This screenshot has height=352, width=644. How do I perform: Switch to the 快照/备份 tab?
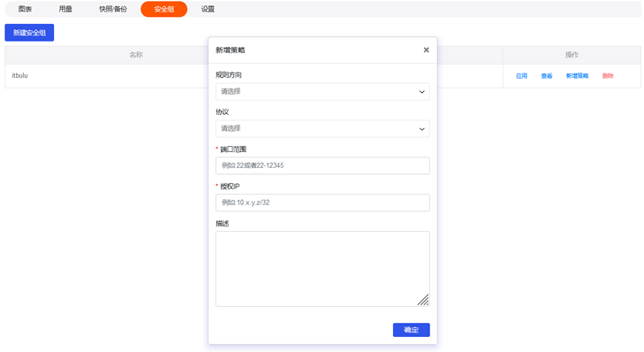[113, 9]
